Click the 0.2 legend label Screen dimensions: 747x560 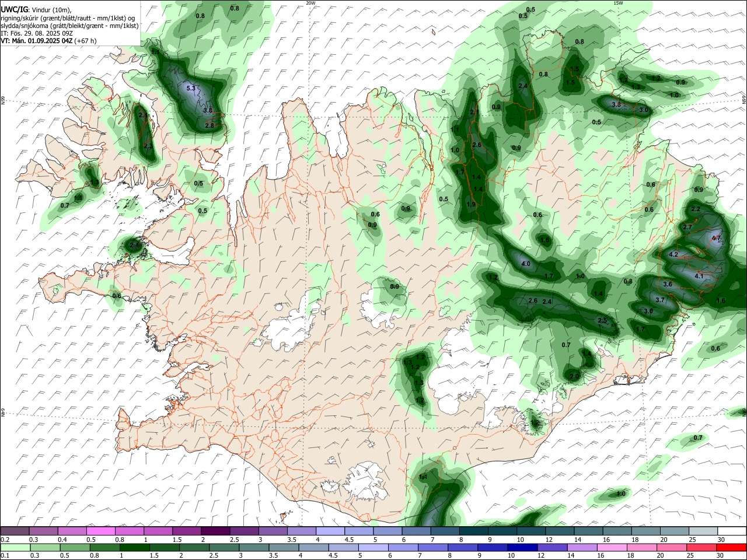point(5,540)
